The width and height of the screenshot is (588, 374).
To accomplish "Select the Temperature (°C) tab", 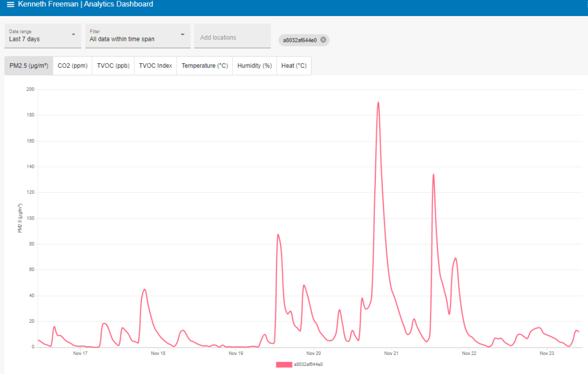I will click(205, 66).
